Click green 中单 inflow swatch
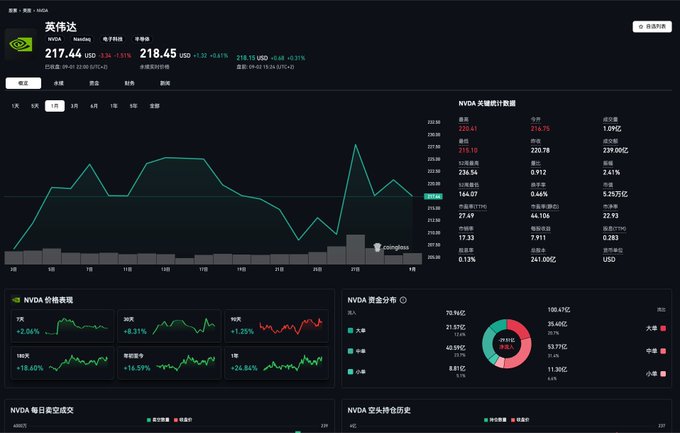Image resolution: width=680 pixels, height=433 pixels. pyautogui.click(x=350, y=351)
